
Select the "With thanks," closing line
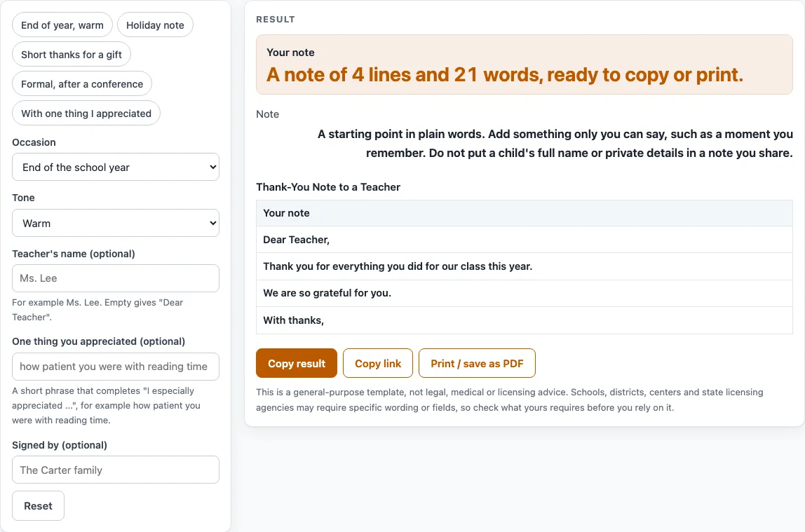coord(525,320)
